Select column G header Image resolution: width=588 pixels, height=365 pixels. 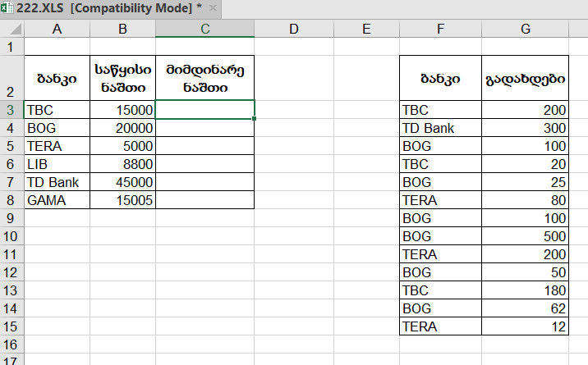(526, 29)
